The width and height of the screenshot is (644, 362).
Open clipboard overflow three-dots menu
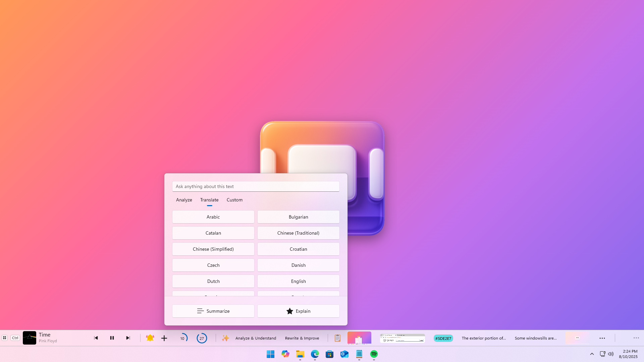pyautogui.click(x=602, y=338)
